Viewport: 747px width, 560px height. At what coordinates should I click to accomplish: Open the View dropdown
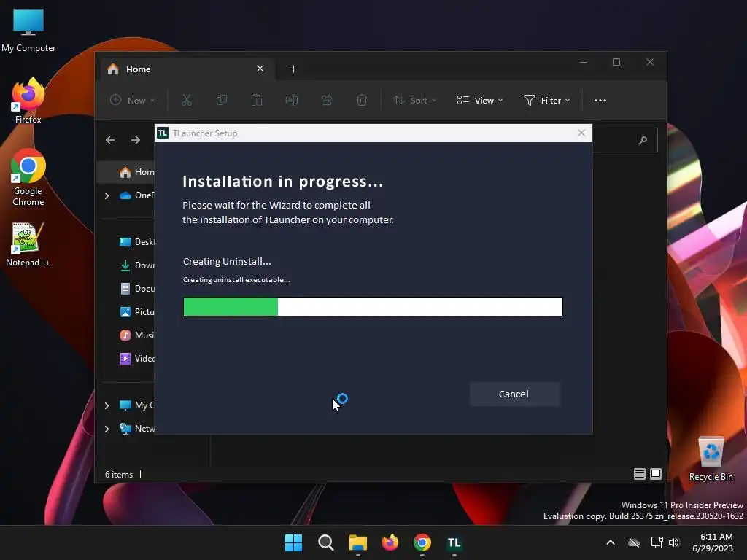click(480, 100)
